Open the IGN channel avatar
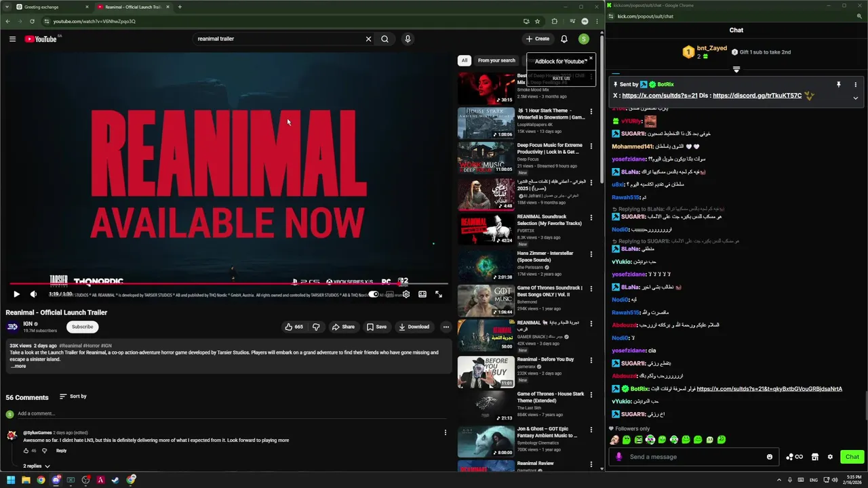The height and width of the screenshot is (488, 868). click(12, 327)
